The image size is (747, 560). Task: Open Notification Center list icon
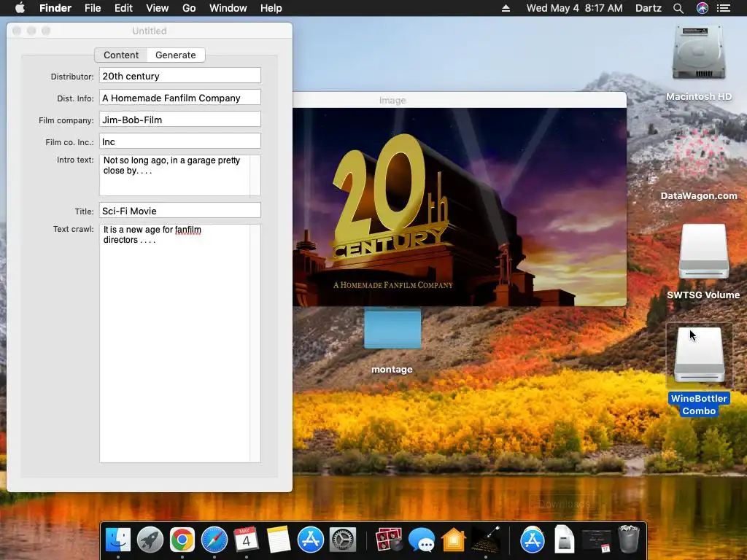coord(724,8)
